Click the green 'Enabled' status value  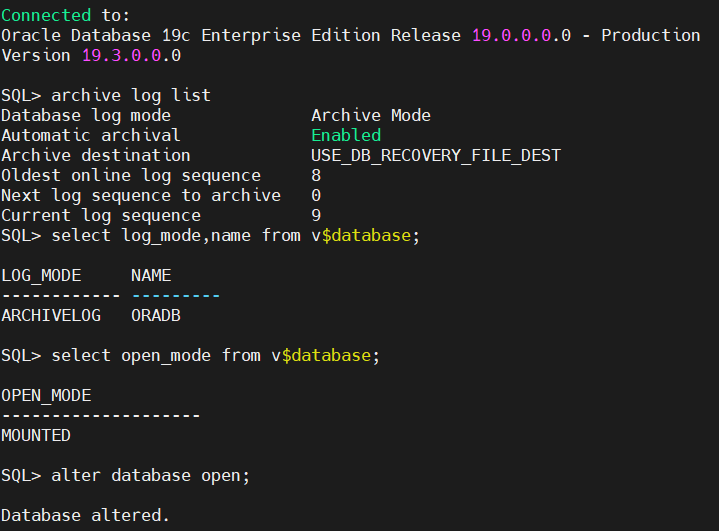coord(346,135)
